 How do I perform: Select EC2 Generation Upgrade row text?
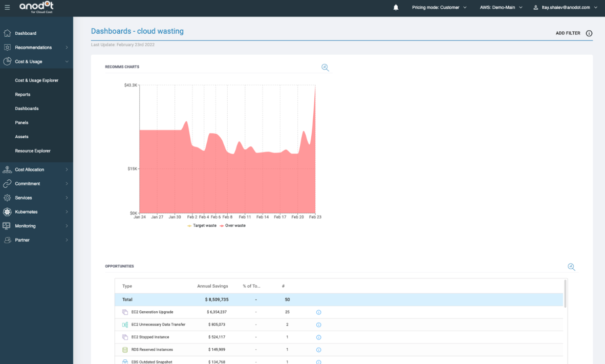(x=152, y=312)
